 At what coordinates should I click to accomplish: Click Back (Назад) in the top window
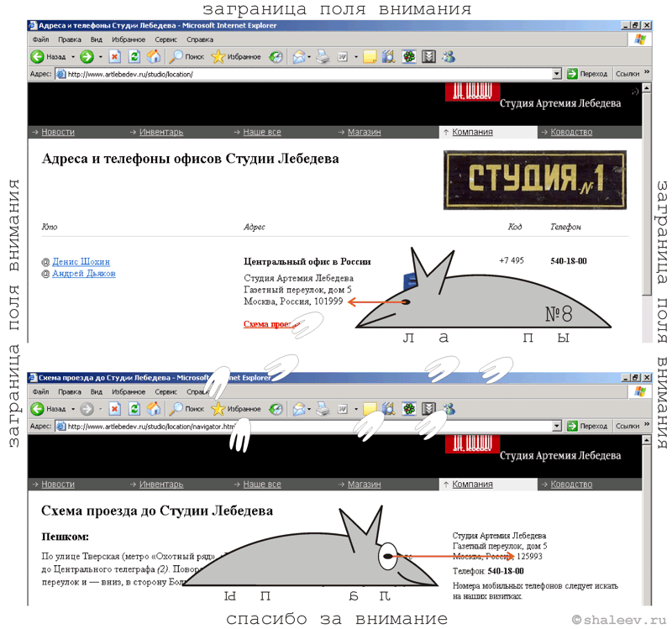pos(48,56)
